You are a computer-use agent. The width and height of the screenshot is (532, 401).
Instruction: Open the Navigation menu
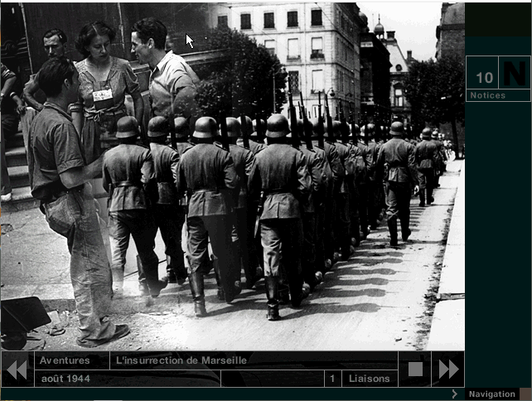pos(491,394)
